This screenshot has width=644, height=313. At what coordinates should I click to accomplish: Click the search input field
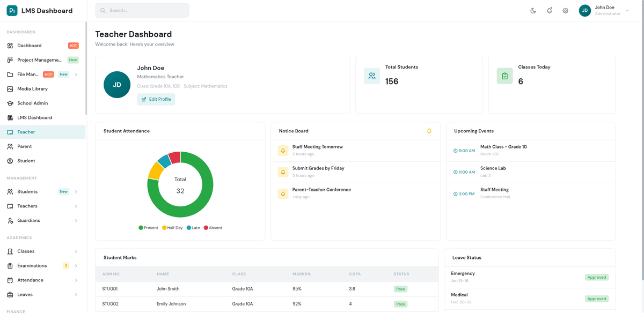click(x=142, y=10)
